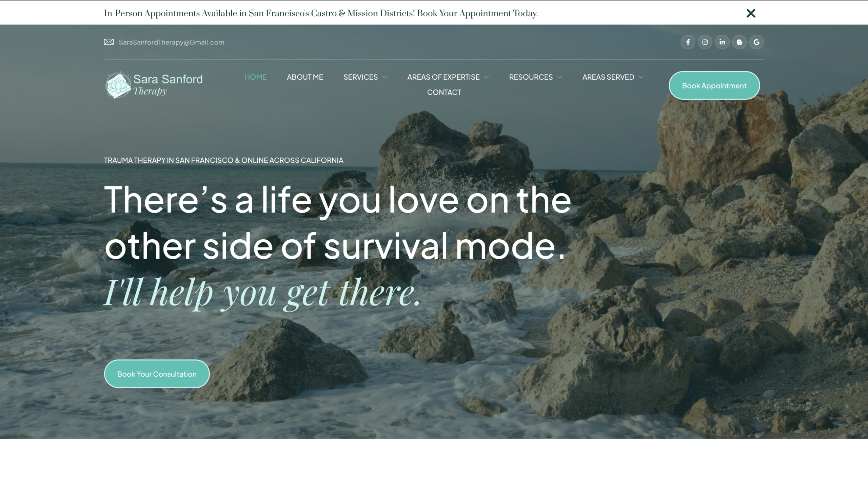Click the envelope email icon
Screen dimensions: 868x483
(x=108, y=42)
